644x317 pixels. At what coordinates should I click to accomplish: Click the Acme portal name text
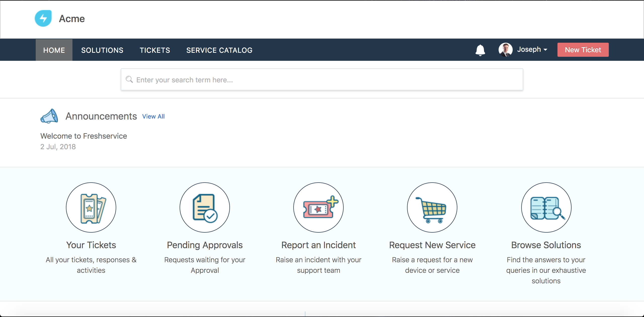[72, 19]
